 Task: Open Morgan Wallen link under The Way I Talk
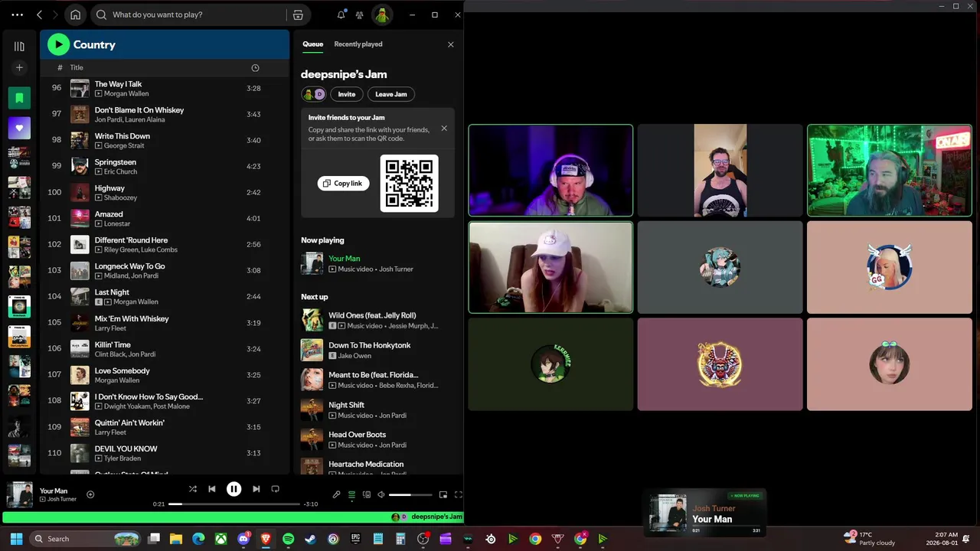pos(126,93)
